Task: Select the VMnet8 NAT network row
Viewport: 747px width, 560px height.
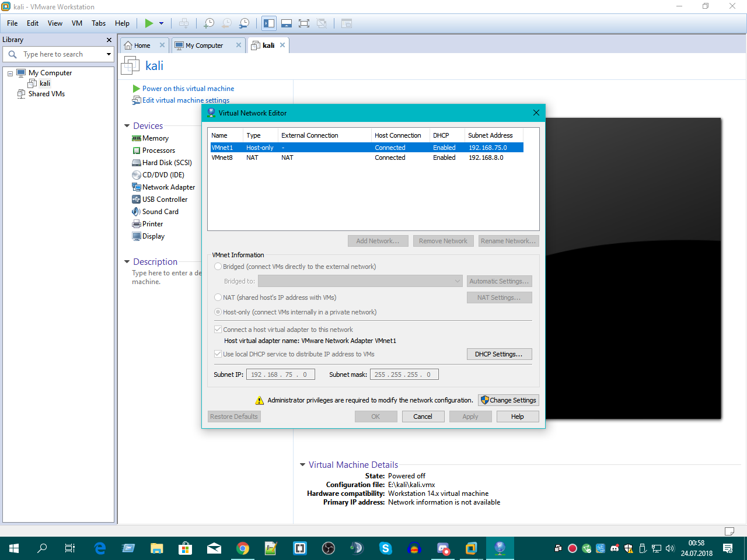Action: pos(366,157)
